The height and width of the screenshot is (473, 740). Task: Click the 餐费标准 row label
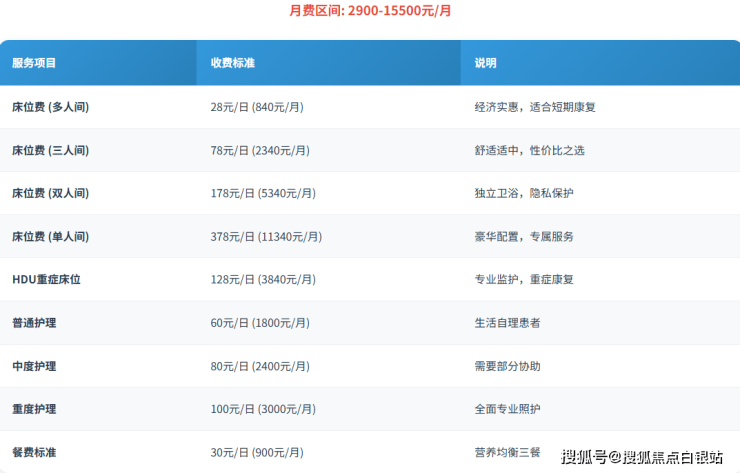pyautogui.click(x=34, y=453)
